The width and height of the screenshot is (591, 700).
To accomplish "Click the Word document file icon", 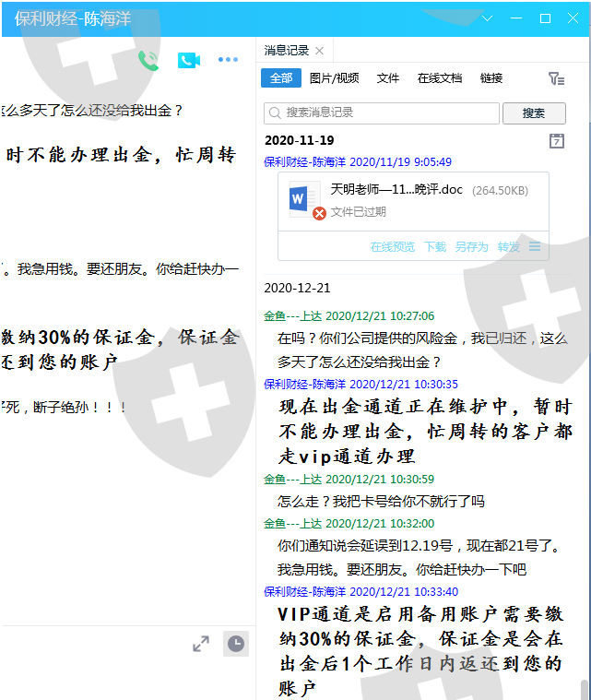I will pyautogui.click(x=305, y=199).
